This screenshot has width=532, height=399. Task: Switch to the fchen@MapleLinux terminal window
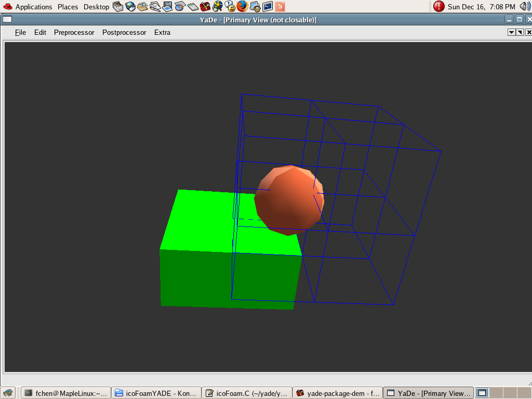coord(66,393)
